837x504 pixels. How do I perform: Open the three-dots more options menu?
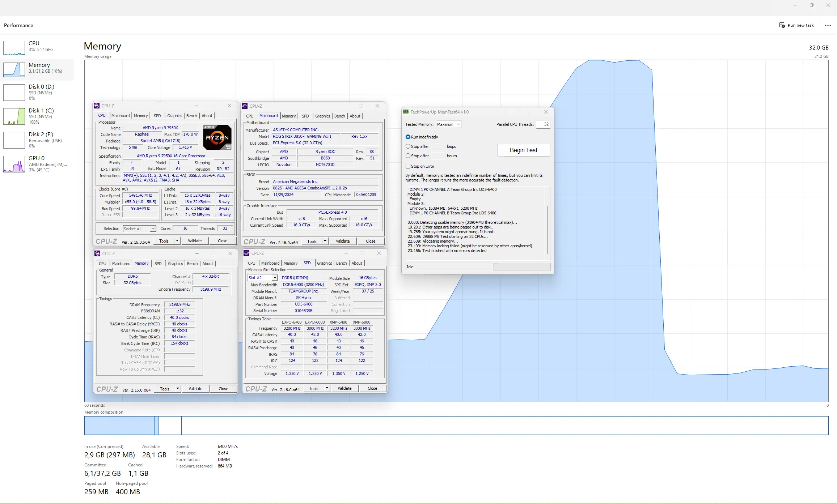(828, 25)
